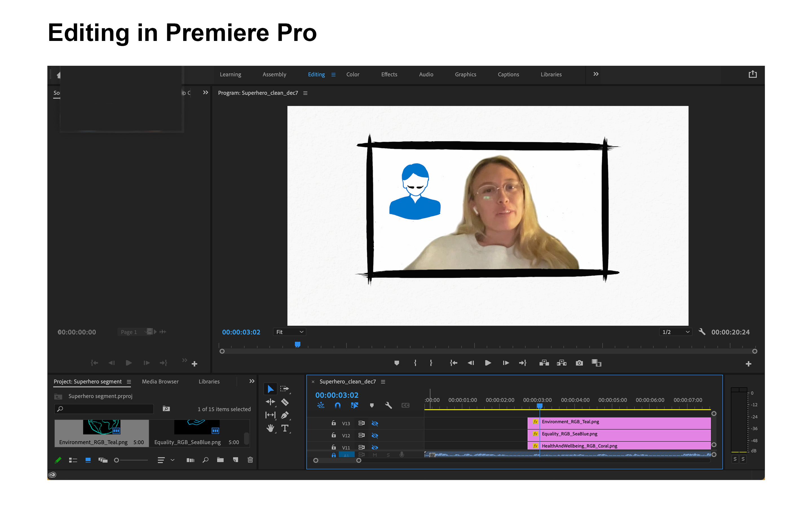Open the Comparison View button
This screenshot has width=812, height=508.
coord(596,363)
